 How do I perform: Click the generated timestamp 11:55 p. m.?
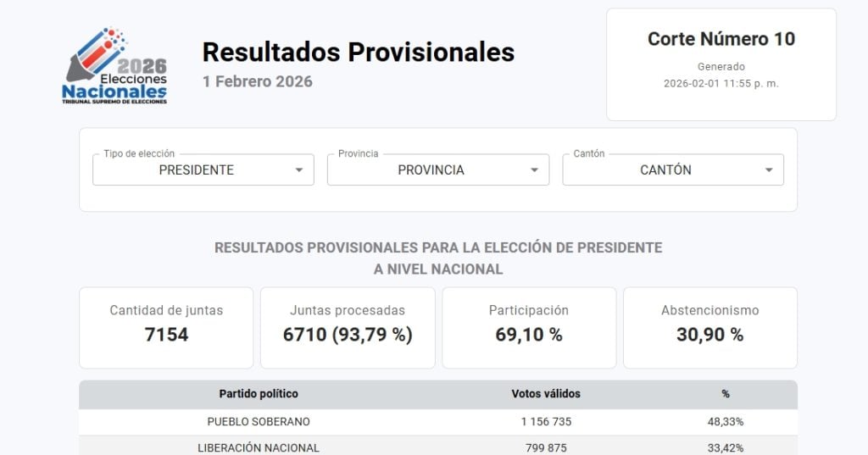[721, 83]
